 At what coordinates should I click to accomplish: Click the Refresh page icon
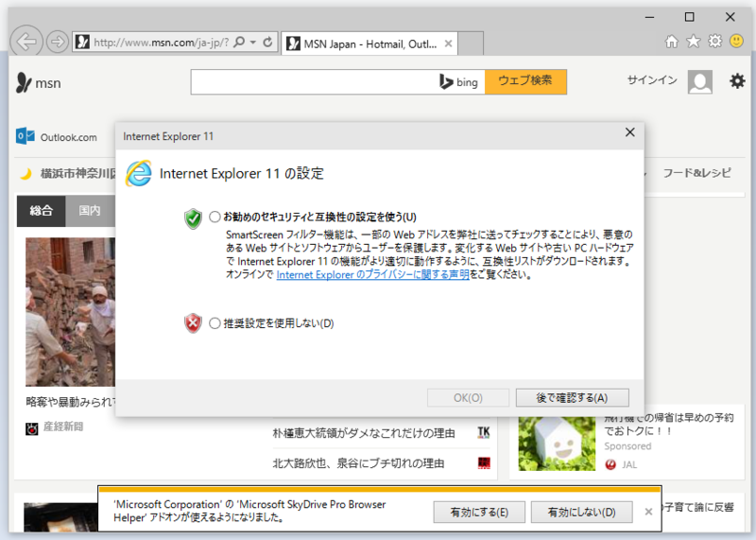pos(267,42)
